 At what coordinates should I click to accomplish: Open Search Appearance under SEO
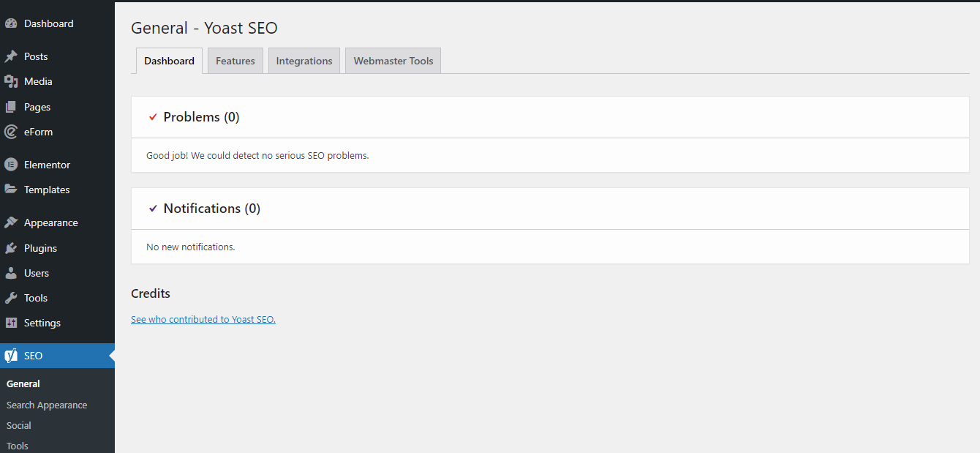[x=47, y=405]
